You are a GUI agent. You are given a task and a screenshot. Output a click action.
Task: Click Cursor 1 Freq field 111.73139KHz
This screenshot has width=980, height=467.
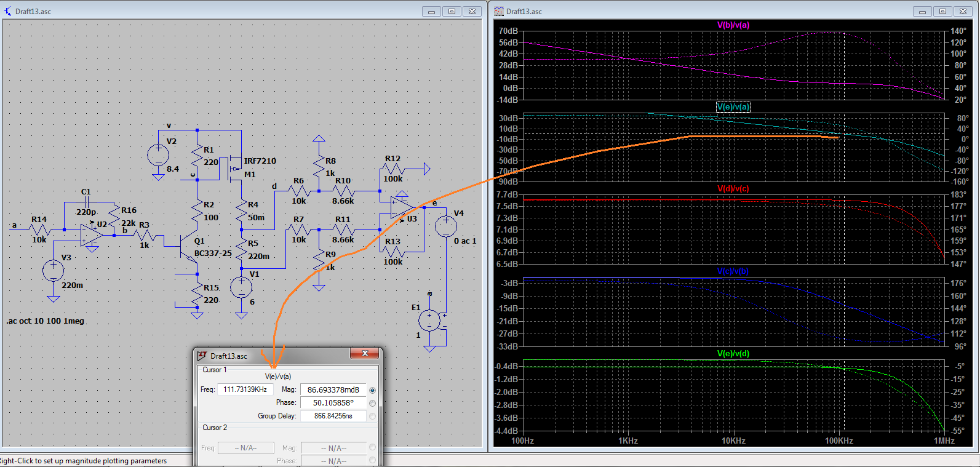click(245, 389)
